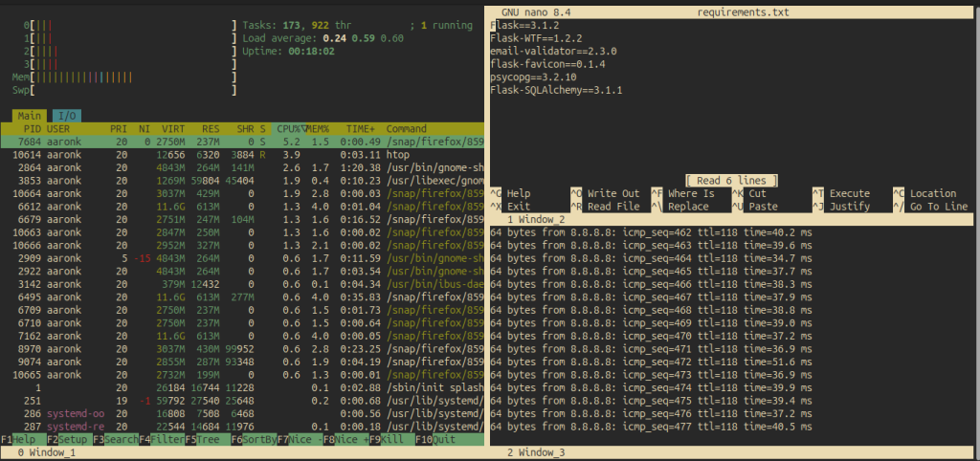
Task: Click CPU 3 usage meter bar
Action: point(130,64)
